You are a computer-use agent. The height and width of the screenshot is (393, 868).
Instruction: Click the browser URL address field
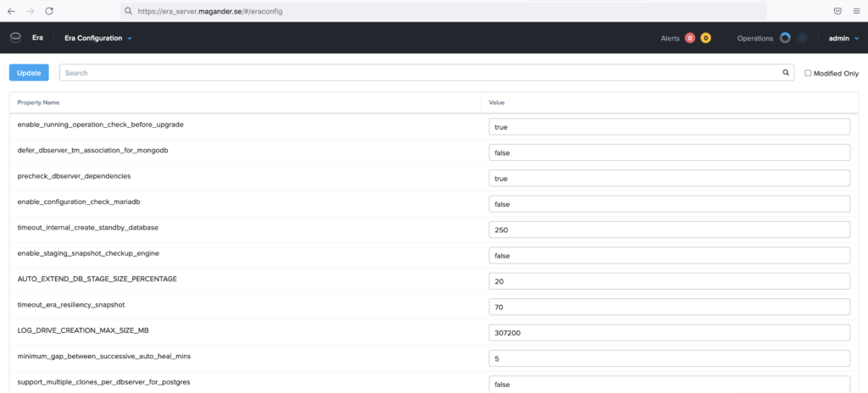tap(442, 11)
